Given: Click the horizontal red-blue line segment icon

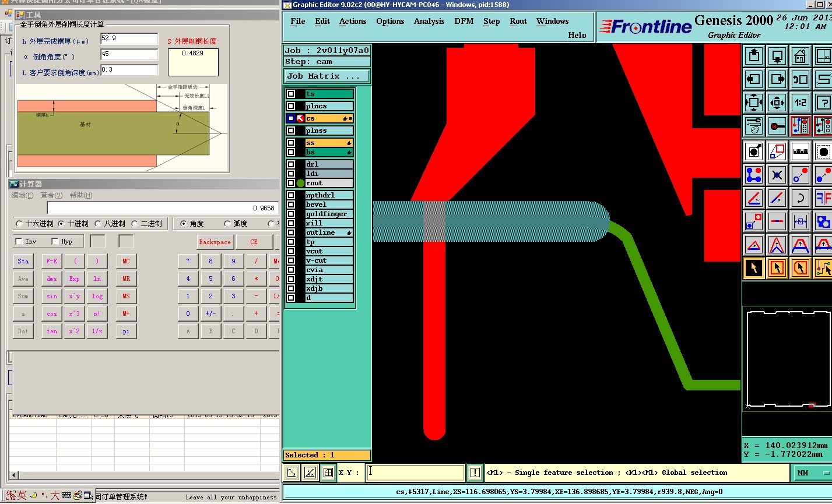Looking at the screenshot, I should click(777, 221).
